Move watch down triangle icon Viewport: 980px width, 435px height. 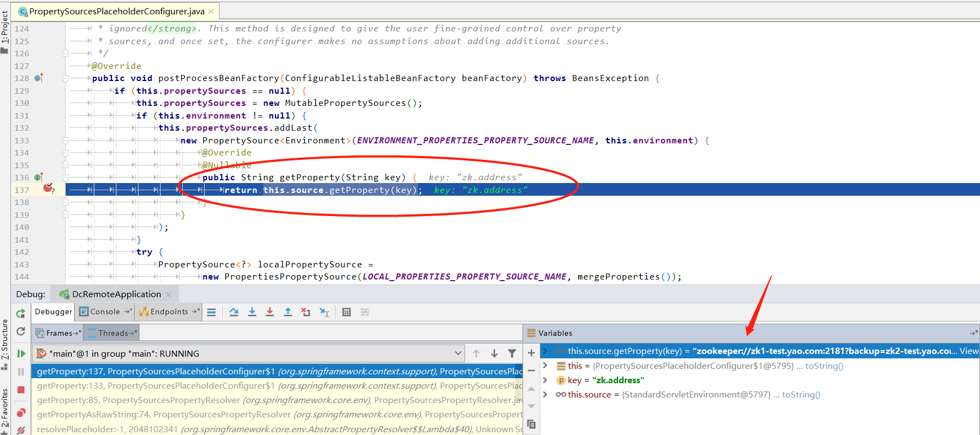pyautogui.click(x=531, y=406)
